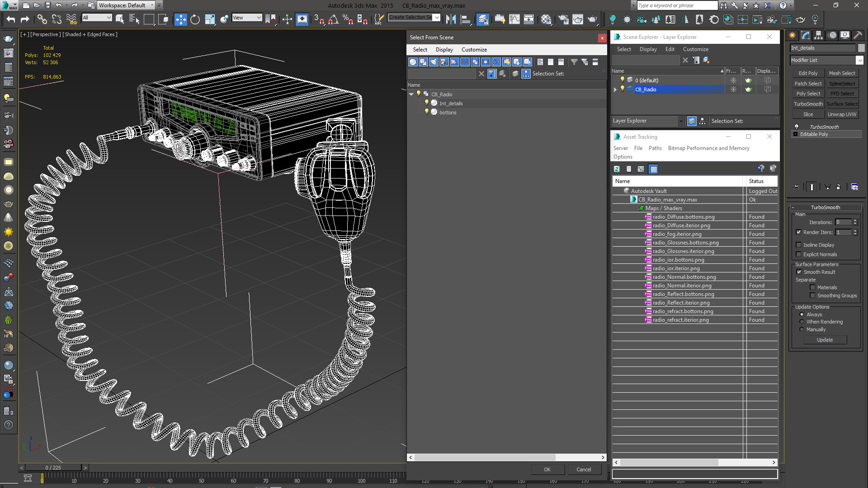Image resolution: width=868 pixels, height=488 pixels.
Task: Toggle the Smooth Result checkbox
Action: click(799, 272)
